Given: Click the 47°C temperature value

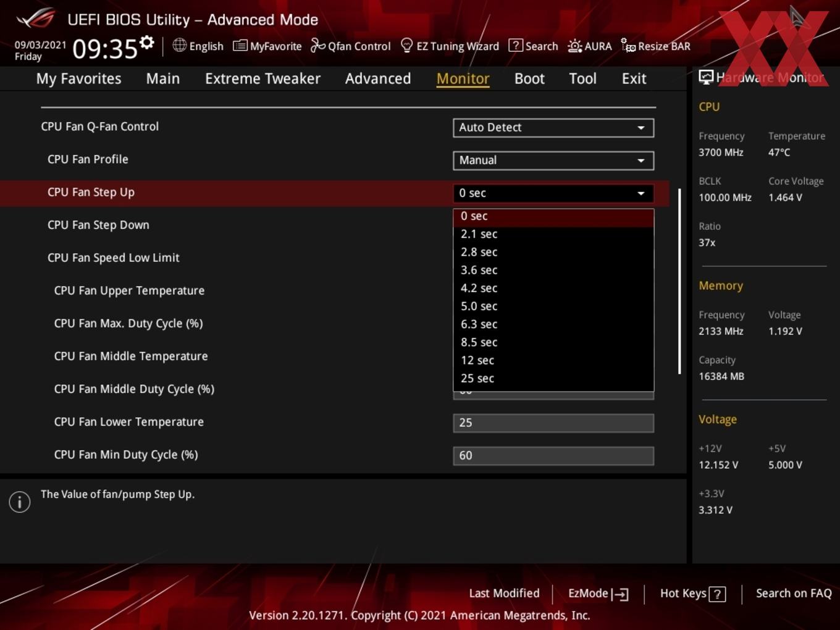Looking at the screenshot, I should tap(779, 152).
